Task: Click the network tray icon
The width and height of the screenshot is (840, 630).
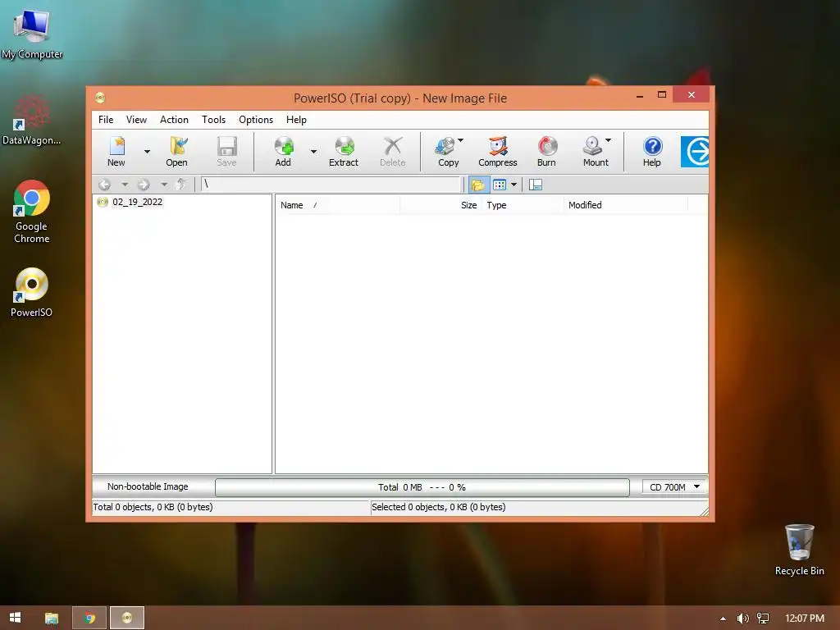Action: pyautogui.click(x=763, y=619)
